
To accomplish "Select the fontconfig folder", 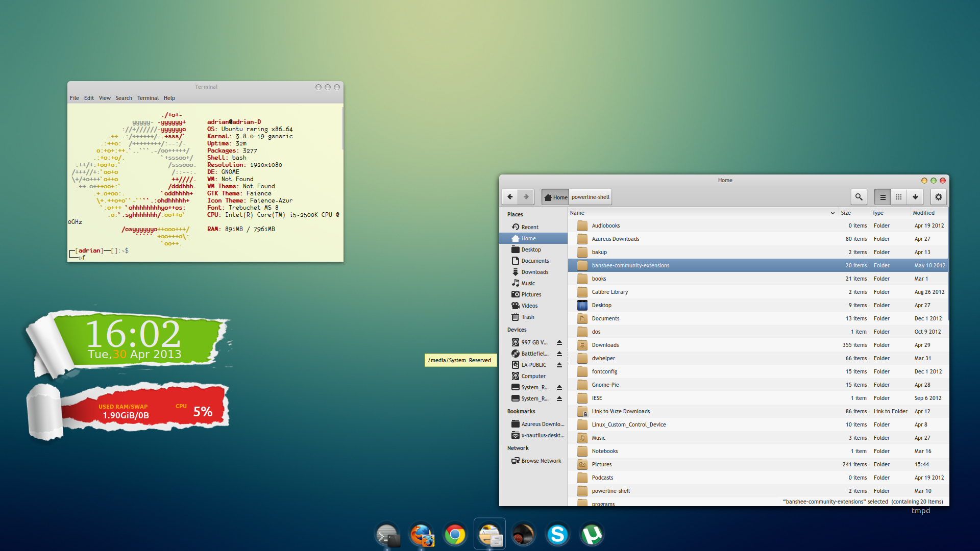I will click(758, 371).
